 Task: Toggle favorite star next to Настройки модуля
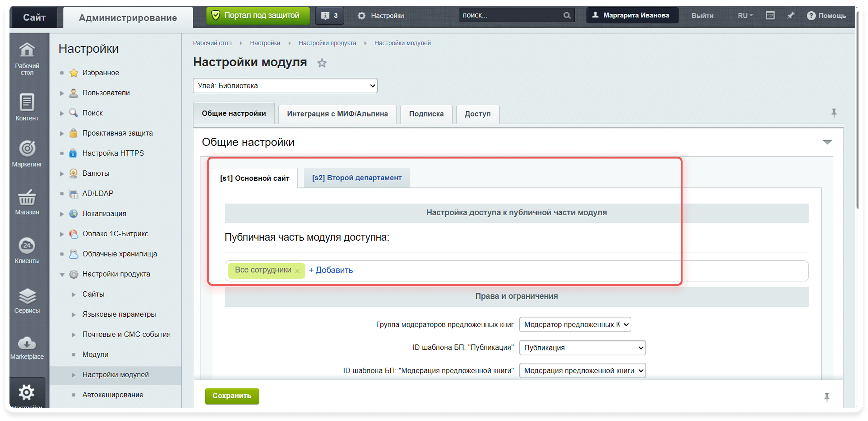[321, 63]
